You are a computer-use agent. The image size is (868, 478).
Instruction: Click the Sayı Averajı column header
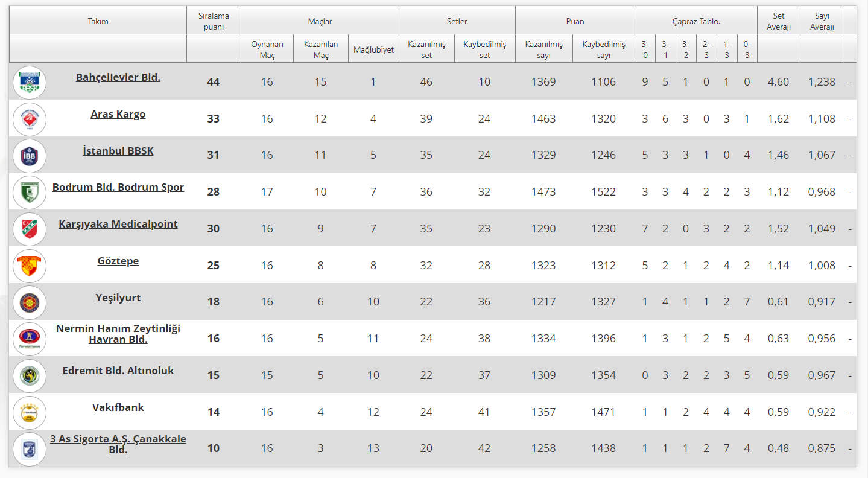pos(822,21)
